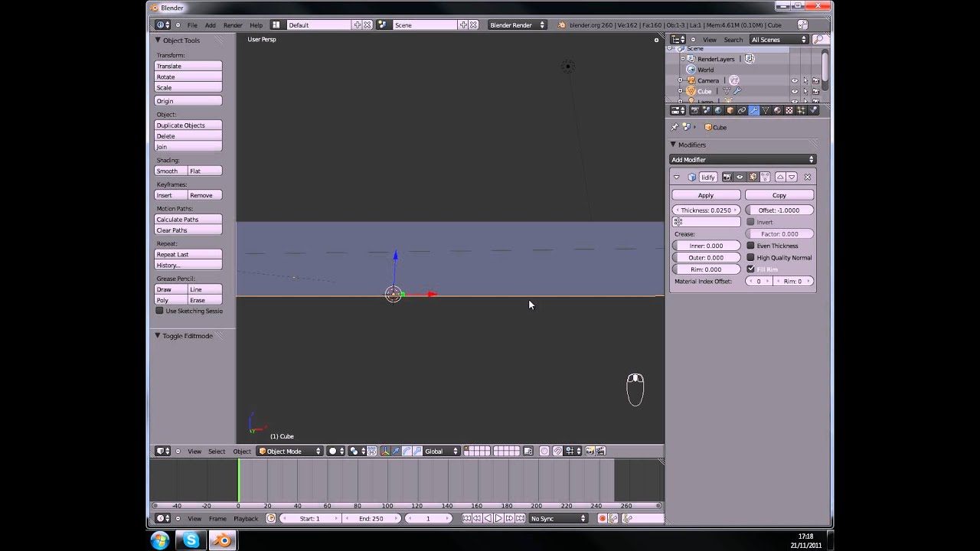Open the Material properties tab sphere icon
Image resolution: width=980 pixels, height=551 pixels.
click(777, 110)
